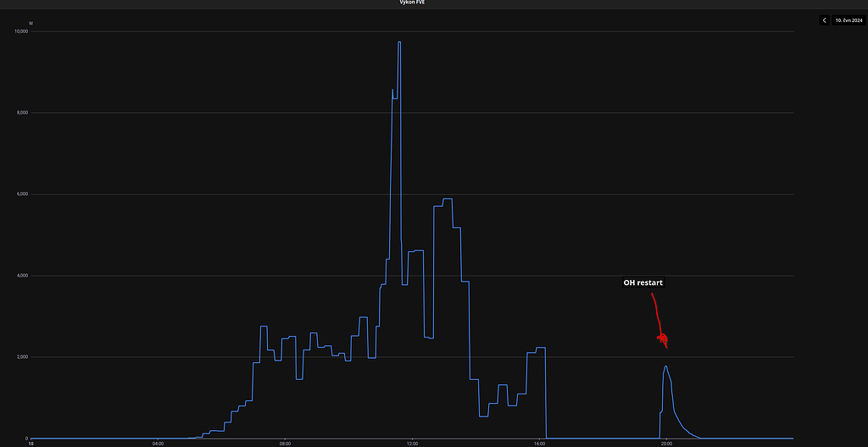The image size is (868, 447).
Task: Select the 2,000 y-axis label
Action: pyautogui.click(x=23, y=357)
